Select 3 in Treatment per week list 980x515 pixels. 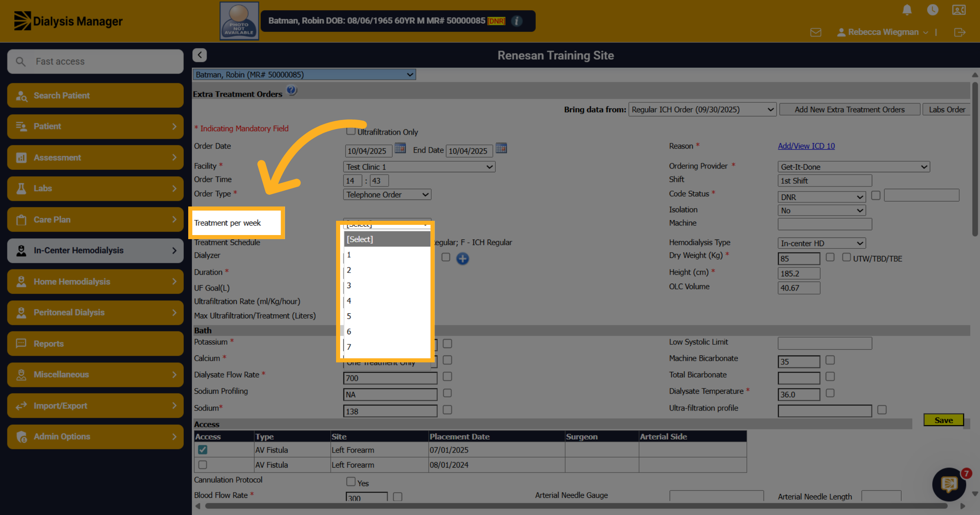tap(387, 285)
